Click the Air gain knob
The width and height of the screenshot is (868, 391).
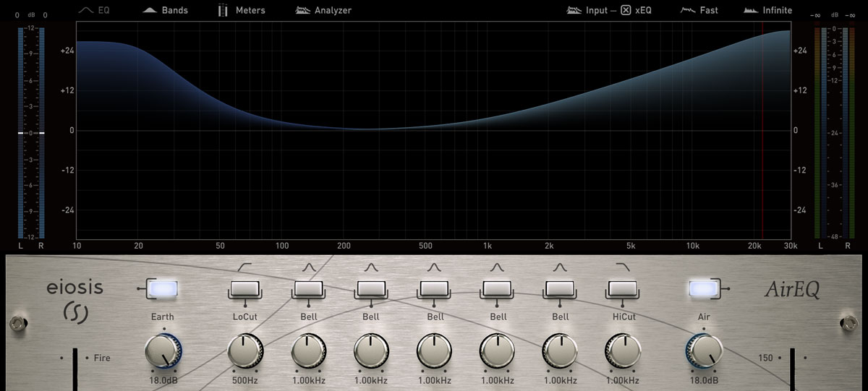(x=703, y=351)
